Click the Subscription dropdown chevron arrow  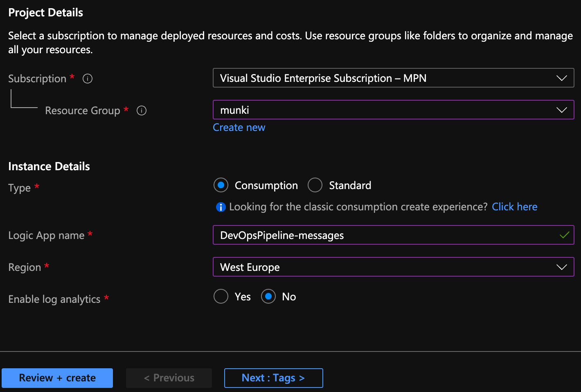[x=561, y=78]
